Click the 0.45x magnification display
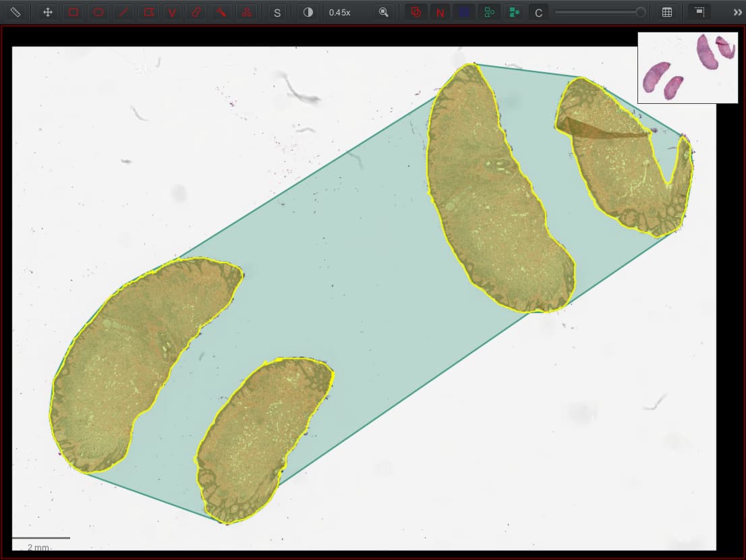This screenshot has height=560, width=746. (x=341, y=11)
